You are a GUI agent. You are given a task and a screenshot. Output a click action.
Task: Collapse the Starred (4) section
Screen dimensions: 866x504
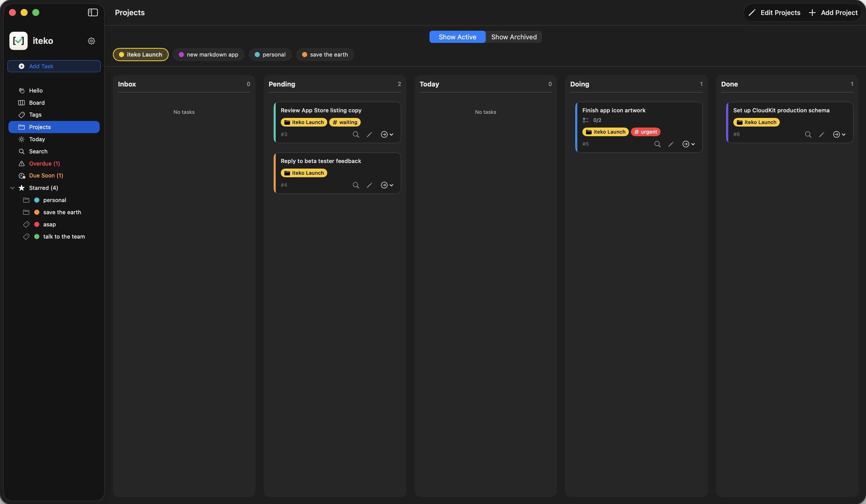[12, 188]
